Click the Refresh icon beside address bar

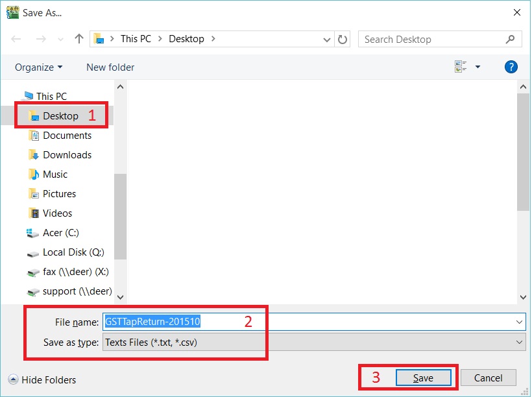tap(343, 39)
